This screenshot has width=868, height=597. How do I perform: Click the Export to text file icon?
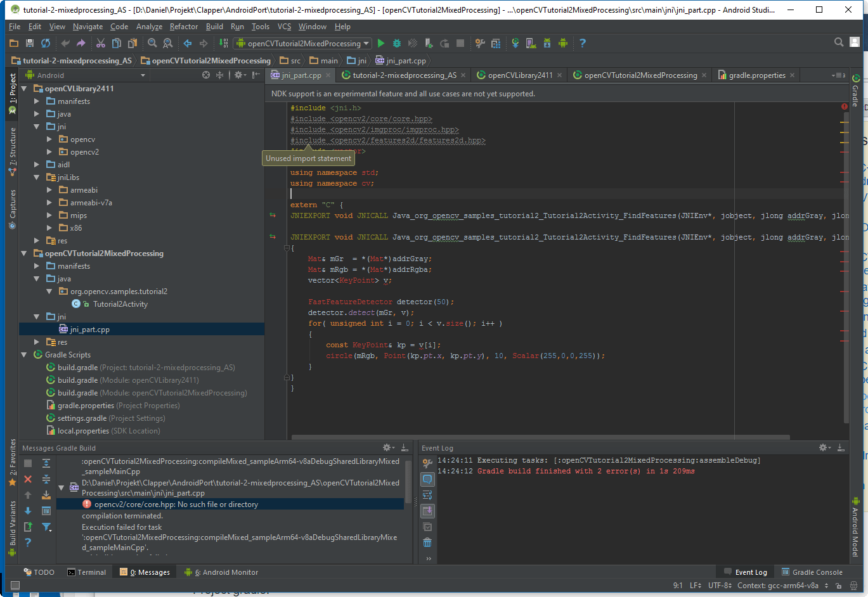click(28, 527)
